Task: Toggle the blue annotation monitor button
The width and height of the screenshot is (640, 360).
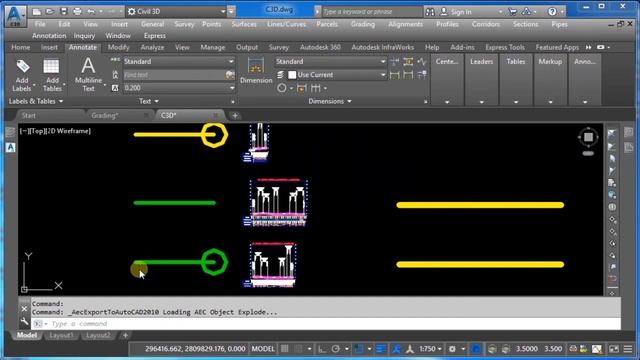Action: (476, 349)
